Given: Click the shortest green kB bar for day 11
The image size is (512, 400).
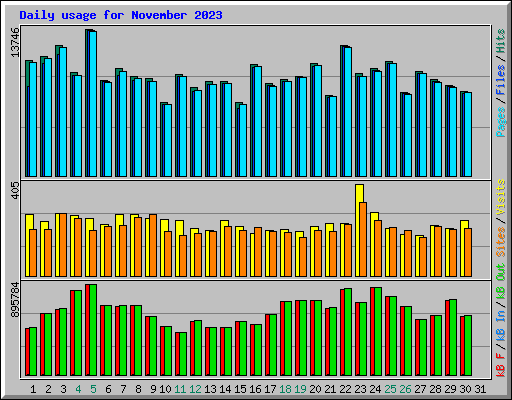Looking at the screenshot, I should pos(183,354).
